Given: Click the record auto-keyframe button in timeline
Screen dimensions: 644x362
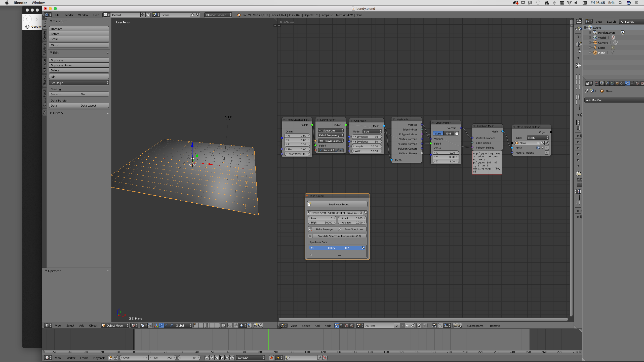Looking at the screenshot, I should (271, 358).
